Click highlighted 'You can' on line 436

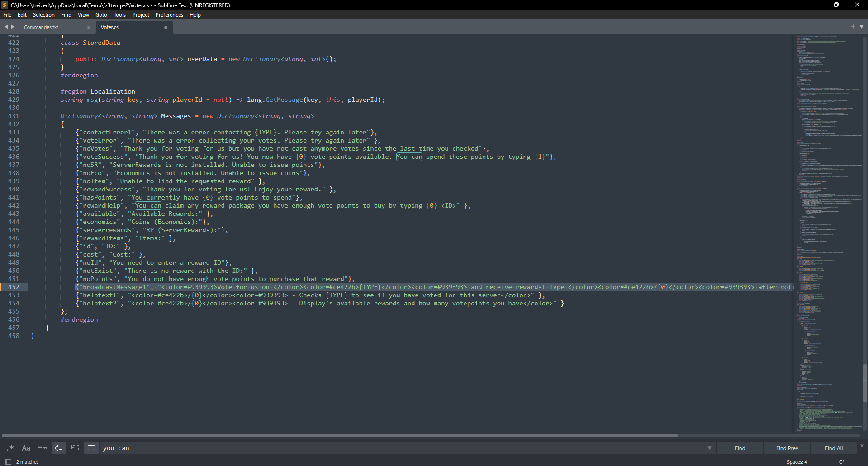(x=409, y=157)
